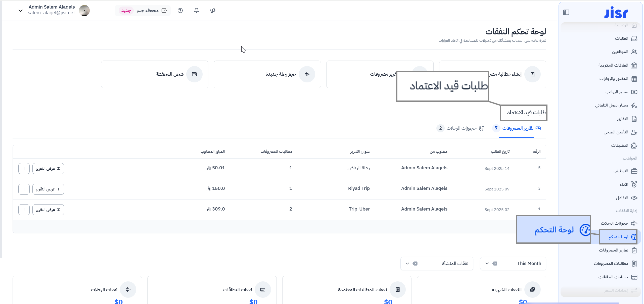Screen dimensions: 644x304
Task: Collapse the sidebar using panel toggle icon
Action: (x=566, y=12)
